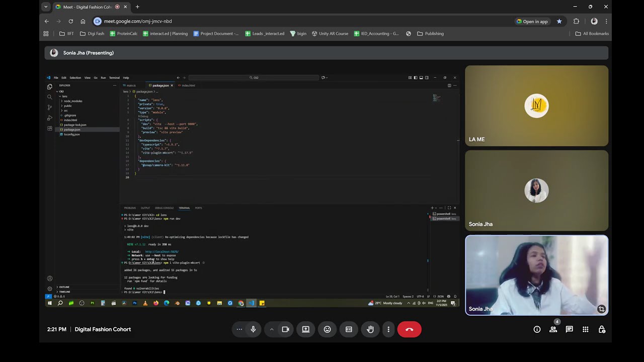Viewport: 644px width, 362px height.
Task: Open Chrome apps grid in bookmarks bar
Action: pyautogui.click(x=46, y=34)
